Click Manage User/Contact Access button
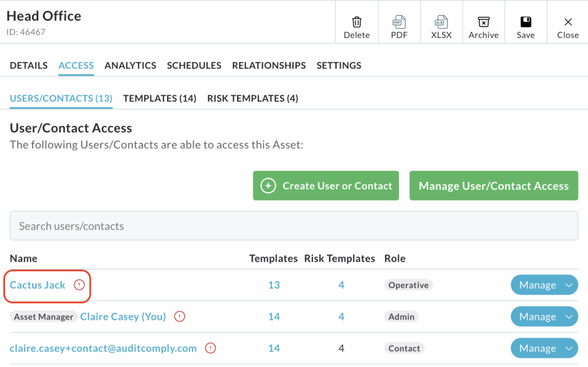Image resolution: width=588 pixels, height=367 pixels. click(493, 186)
